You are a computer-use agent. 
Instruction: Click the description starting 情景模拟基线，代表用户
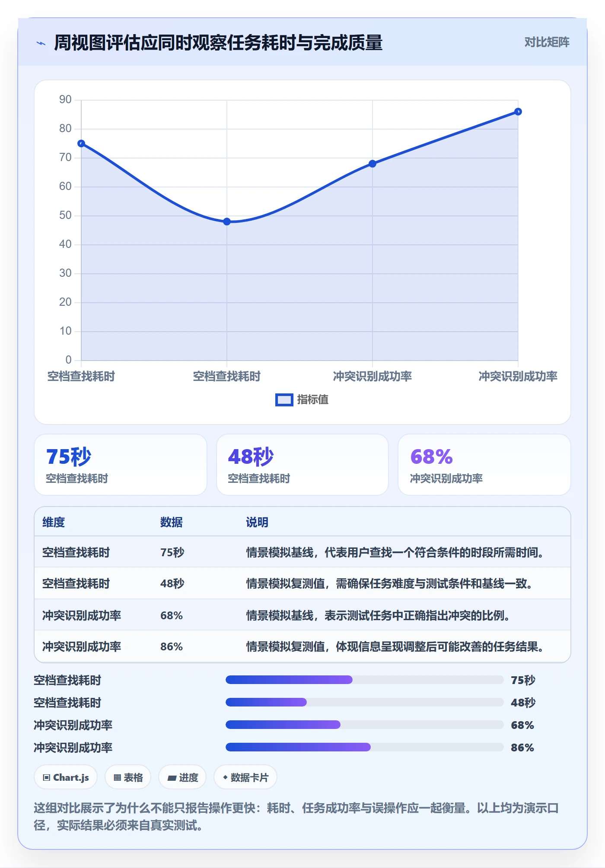[x=395, y=552]
